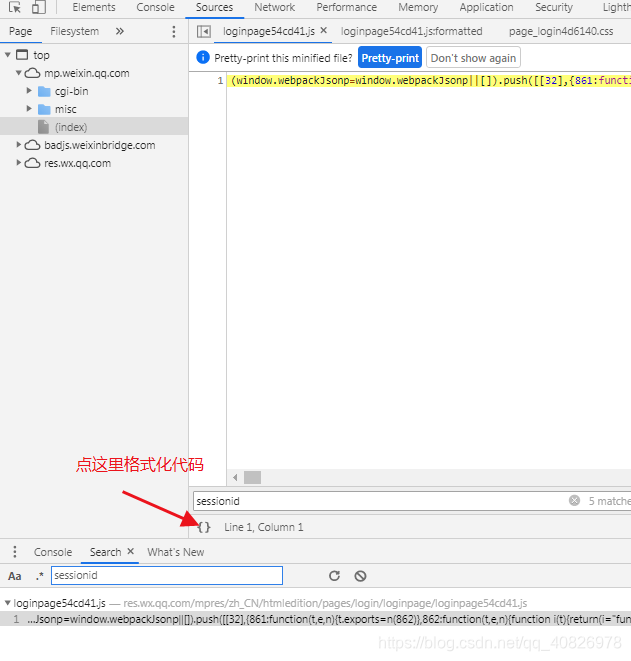
Task: Click the horizontal scrollbar thumb in editor
Action: 252,478
